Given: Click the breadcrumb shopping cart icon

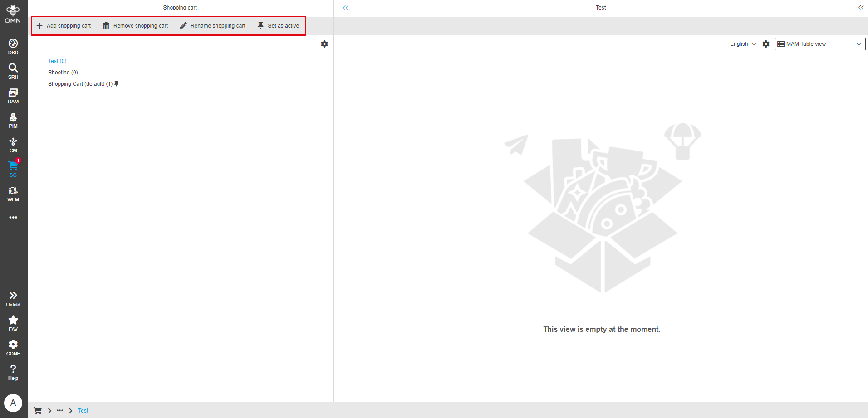Looking at the screenshot, I should pos(38,411).
